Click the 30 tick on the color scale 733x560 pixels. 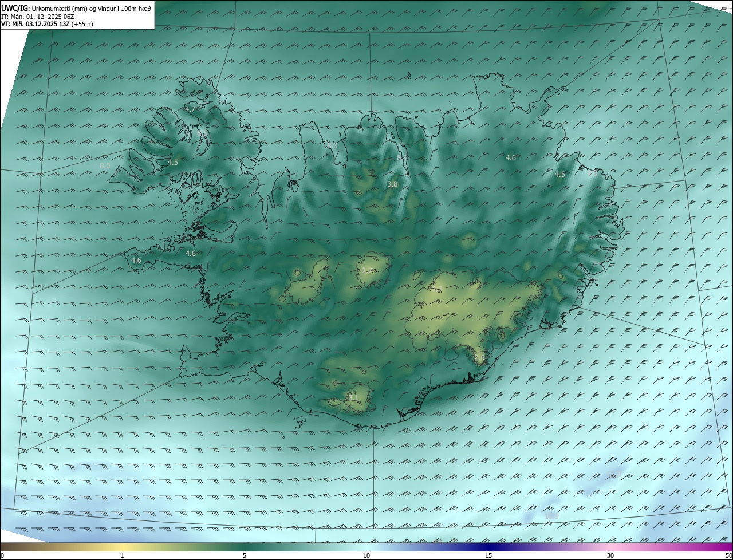(610, 555)
